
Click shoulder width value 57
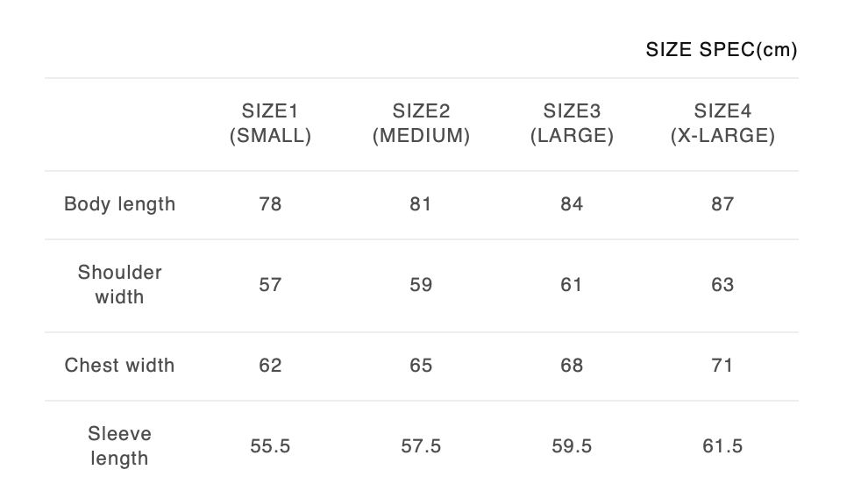click(x=270, y=285)
